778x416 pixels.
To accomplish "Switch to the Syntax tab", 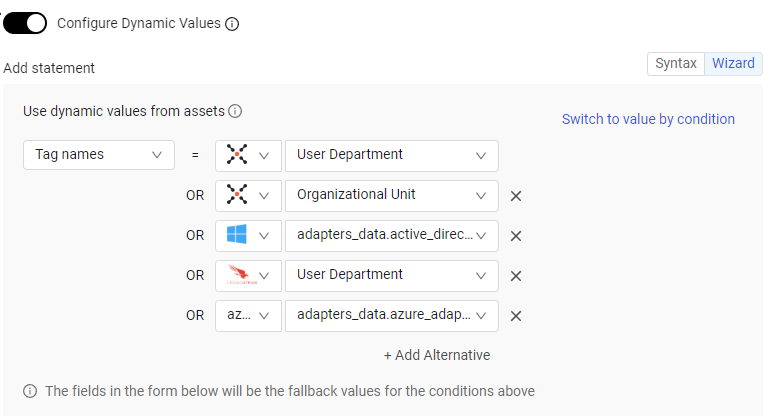I will tap(675, 64).
